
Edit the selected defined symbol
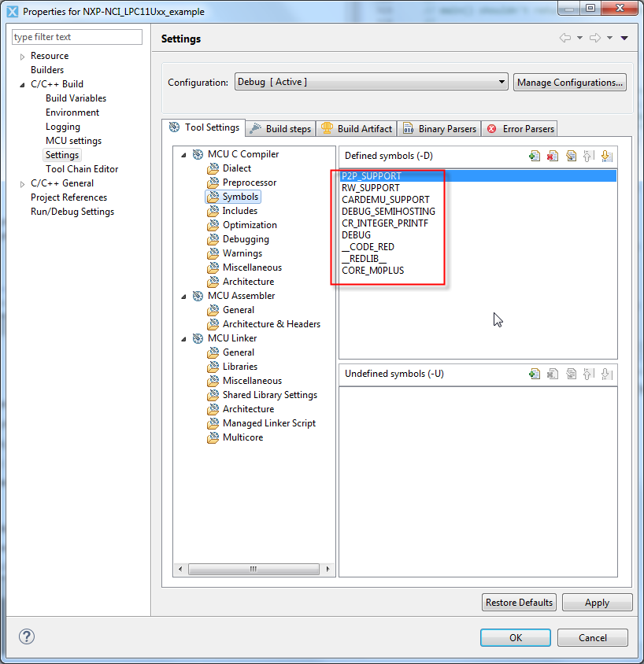click(x=571, y=156)
